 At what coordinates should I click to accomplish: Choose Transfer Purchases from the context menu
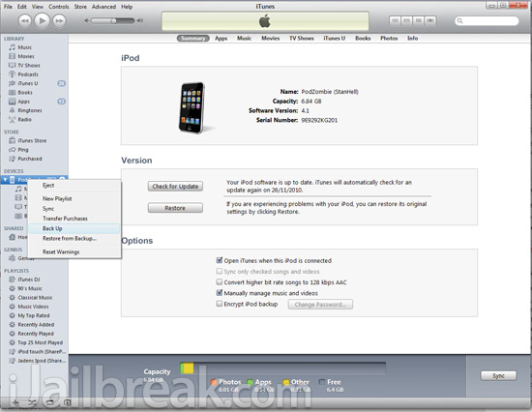click(74, 219)
